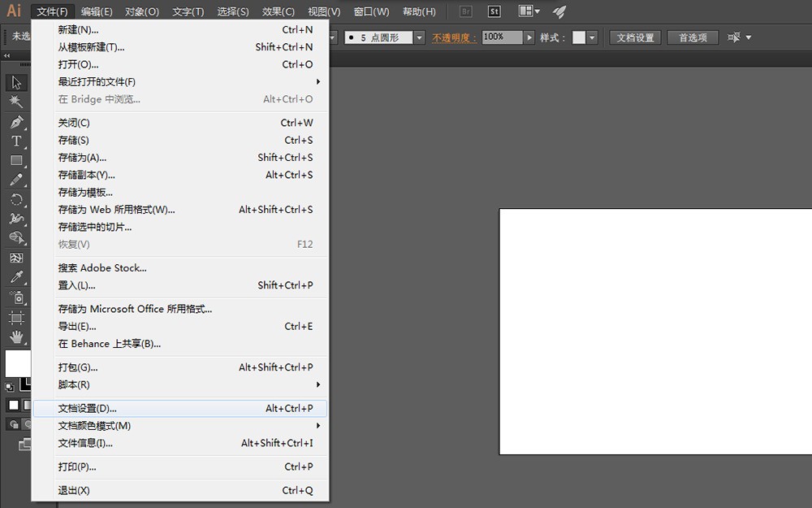Viewport: 812px width, 508px height.
Task: Choose 文档设置(D)... from the File menu
Action: pos(88,408)
